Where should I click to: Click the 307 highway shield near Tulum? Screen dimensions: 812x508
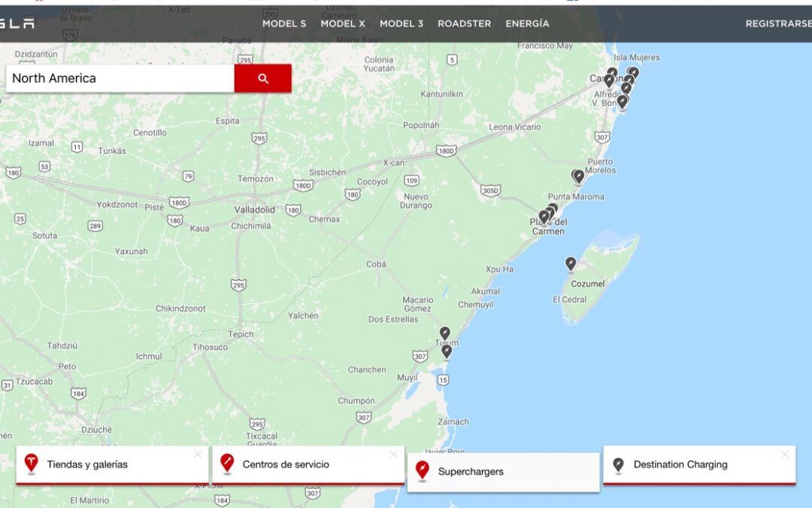click(x=420, y=356)
